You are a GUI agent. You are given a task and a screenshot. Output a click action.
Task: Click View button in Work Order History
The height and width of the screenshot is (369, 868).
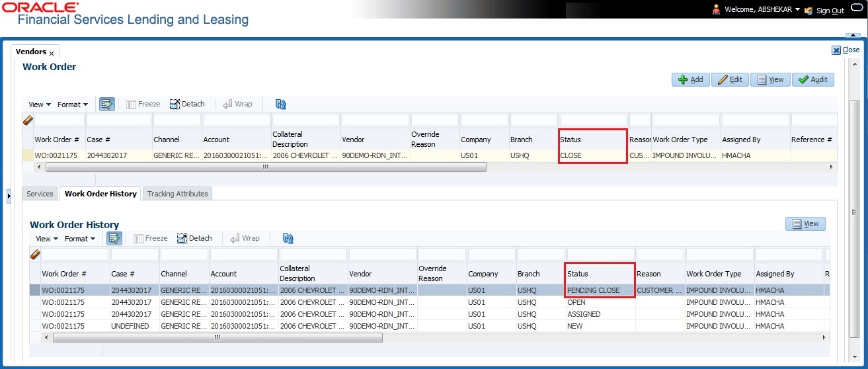click(805, 224)
